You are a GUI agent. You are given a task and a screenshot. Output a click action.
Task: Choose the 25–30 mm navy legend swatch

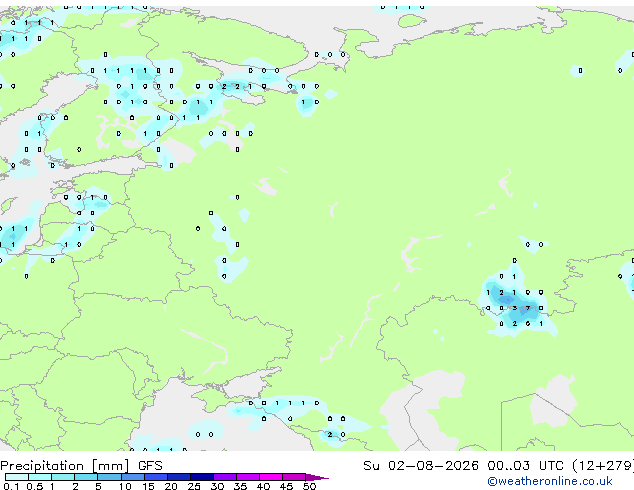point(201,477)
